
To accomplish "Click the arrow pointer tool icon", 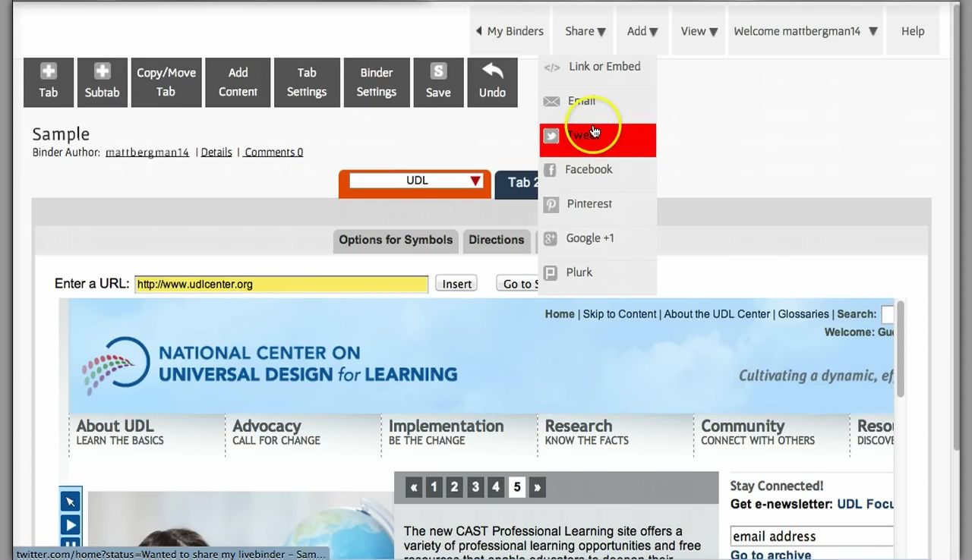I will coord(70,502).
